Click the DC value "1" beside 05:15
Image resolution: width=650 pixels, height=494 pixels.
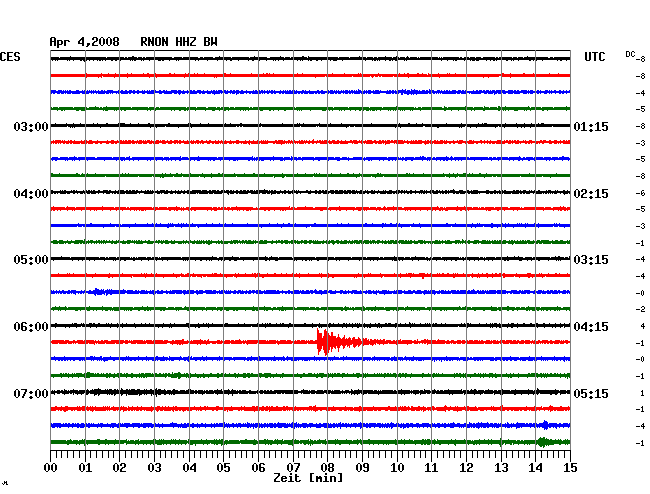(643, 393)
